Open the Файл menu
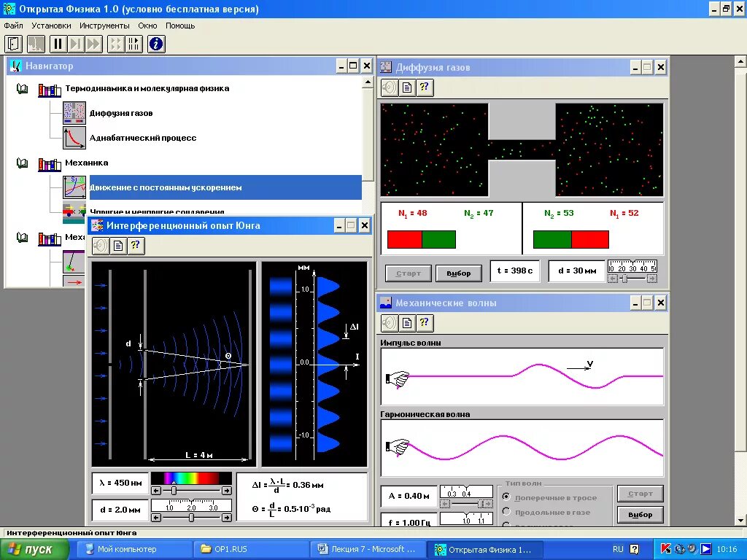The image size is (747, 560). point(13,26)
